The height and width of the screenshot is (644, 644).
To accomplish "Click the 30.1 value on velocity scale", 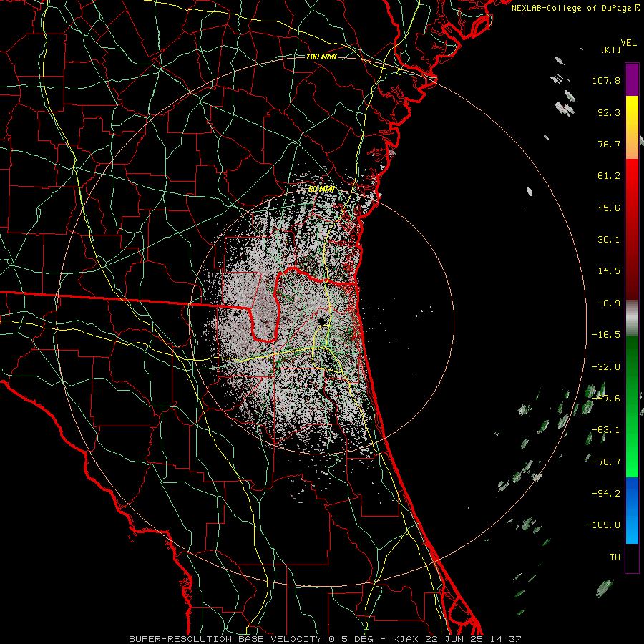I will [x=609, y=240].
